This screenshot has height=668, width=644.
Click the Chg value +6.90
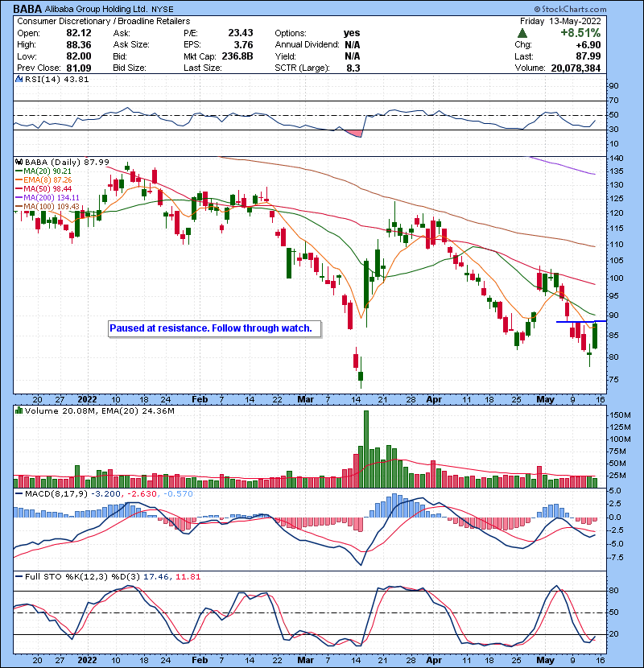[x=588, y=45]
